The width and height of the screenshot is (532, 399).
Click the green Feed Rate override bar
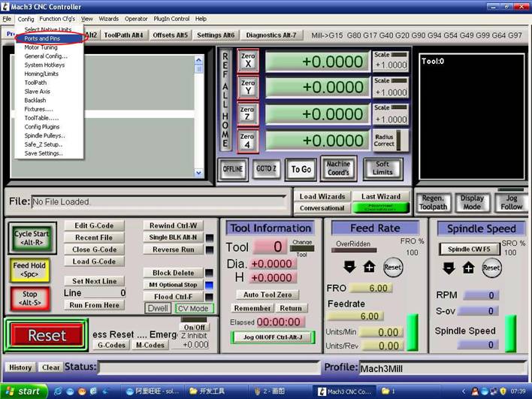[x=412, y=332]
